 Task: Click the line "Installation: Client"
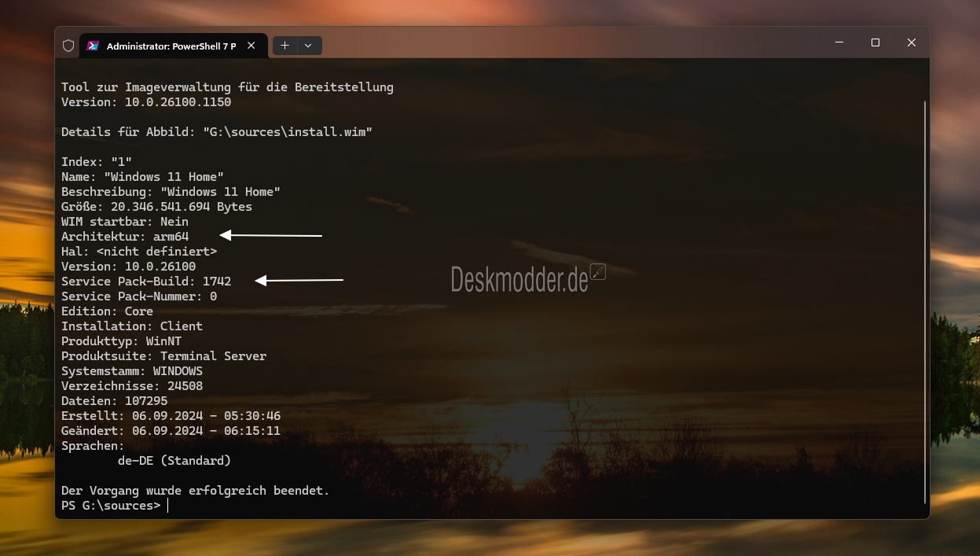[x=132, y=326]
